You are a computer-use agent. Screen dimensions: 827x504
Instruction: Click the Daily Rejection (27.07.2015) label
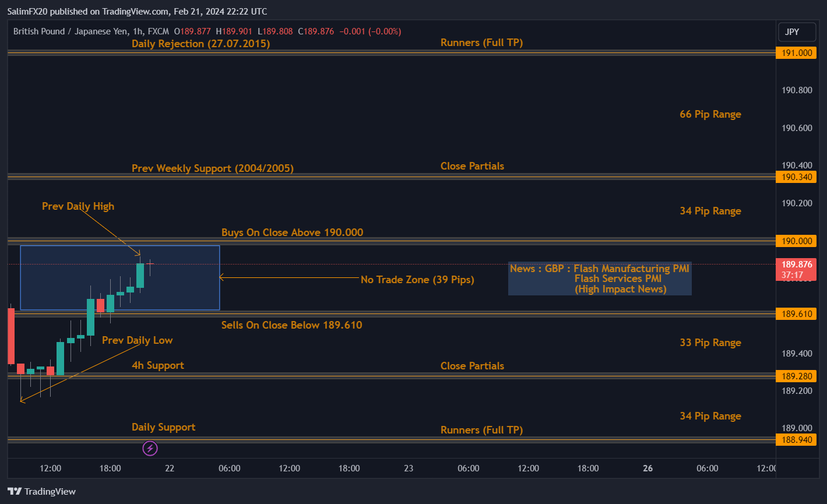(200, 44)
